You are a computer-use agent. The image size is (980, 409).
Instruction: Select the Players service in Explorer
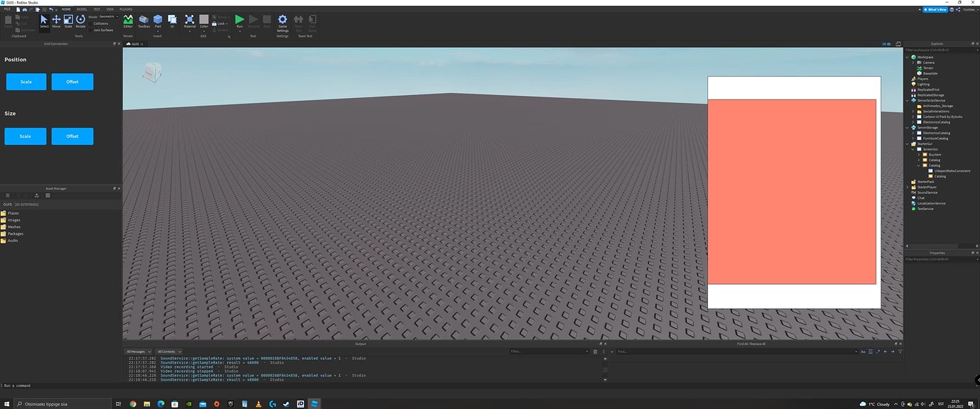tap(922, 79)
